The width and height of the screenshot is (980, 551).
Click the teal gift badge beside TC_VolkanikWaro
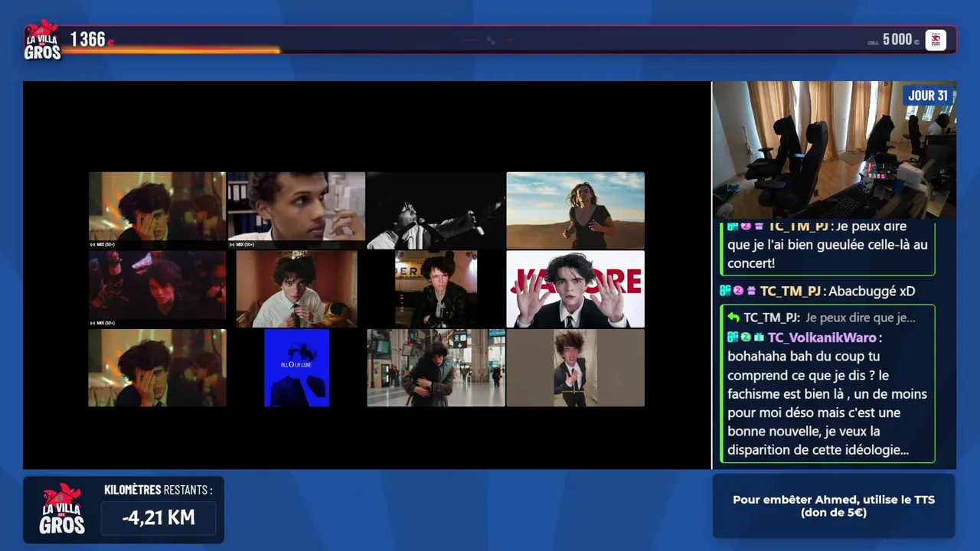[759, 337]
